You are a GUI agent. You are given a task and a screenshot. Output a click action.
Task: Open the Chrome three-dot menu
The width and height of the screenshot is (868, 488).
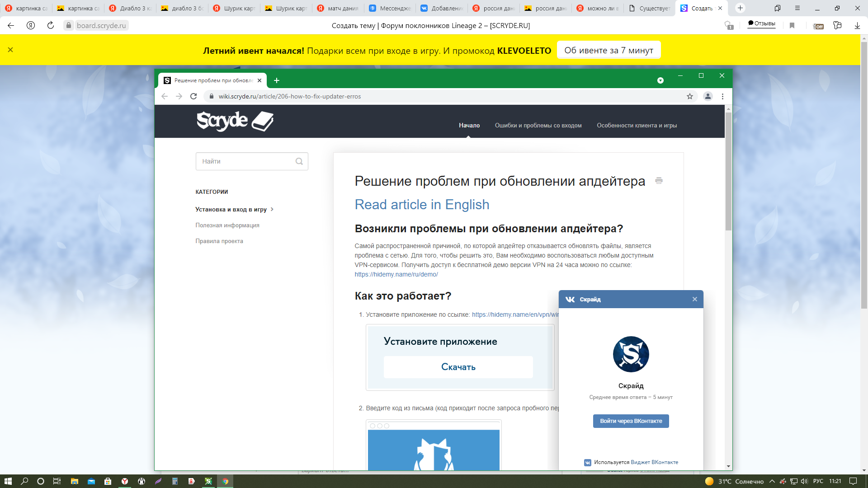pos(722,96)
